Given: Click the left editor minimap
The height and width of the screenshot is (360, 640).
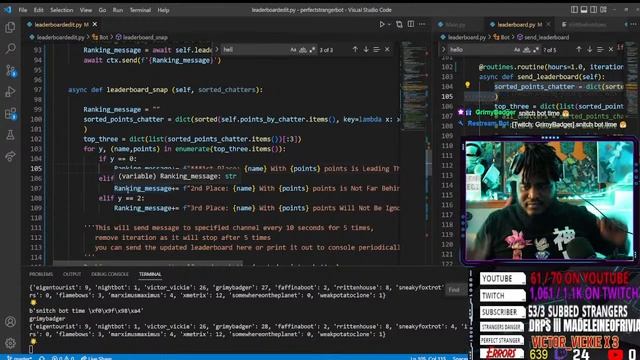Looking at the screenshot, I should pyautogui.click(x=413, y=85).
